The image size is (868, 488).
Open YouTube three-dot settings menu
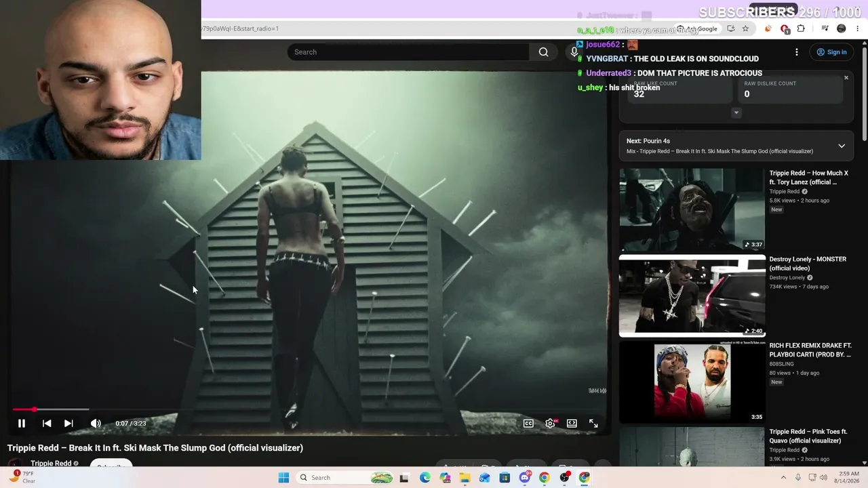797,52
